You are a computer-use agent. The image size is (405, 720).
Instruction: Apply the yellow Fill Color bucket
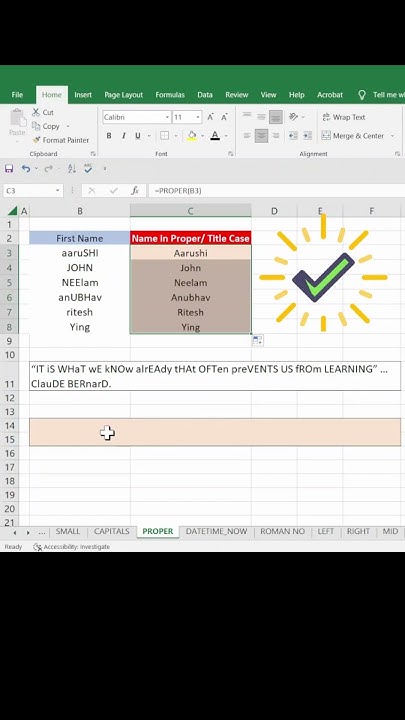[x=192, y=135]
